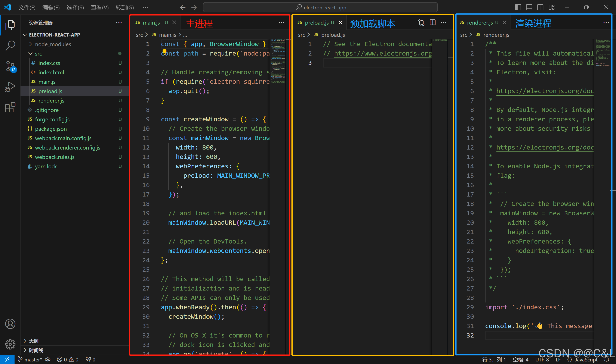Click open changes icon in preload.js pane
616x364 pixels.
coord(421,23)
